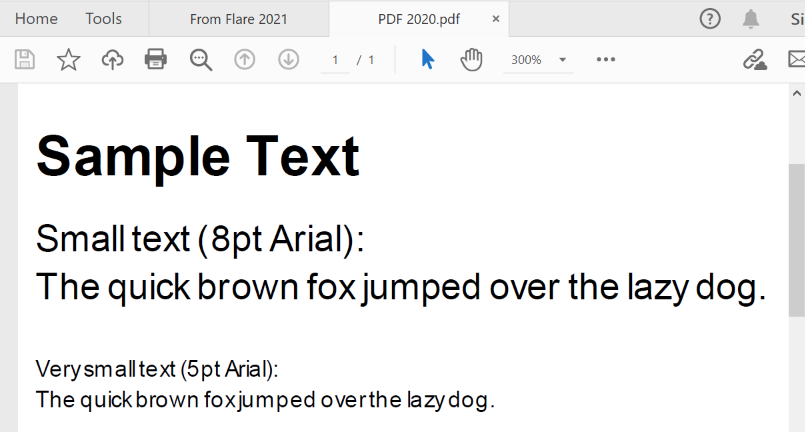Show more tools ellipsis menu
The height and width of the screenshot is (432, 805).
click(x=606, y=60)
